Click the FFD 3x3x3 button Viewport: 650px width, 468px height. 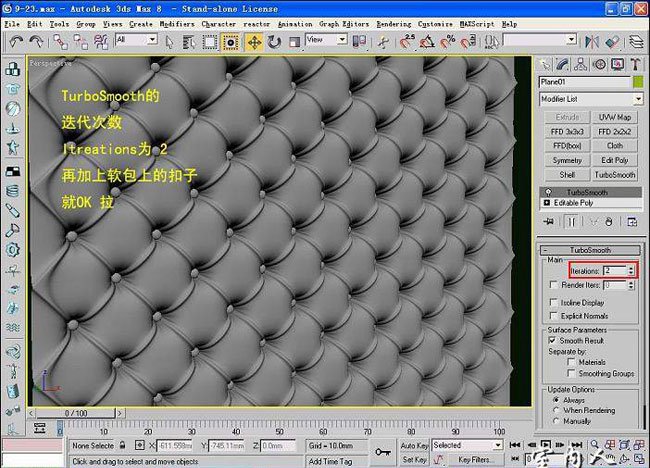click(x=567, y=132)
